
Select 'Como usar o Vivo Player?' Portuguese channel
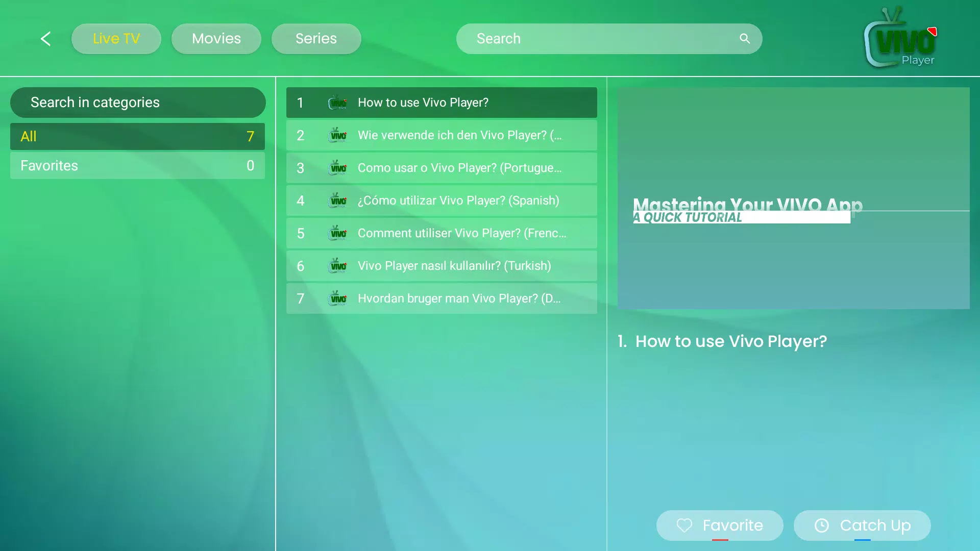pos(442,168)
